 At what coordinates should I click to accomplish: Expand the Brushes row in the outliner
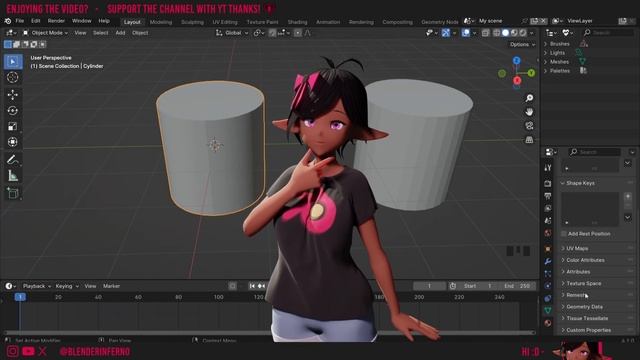546,44
